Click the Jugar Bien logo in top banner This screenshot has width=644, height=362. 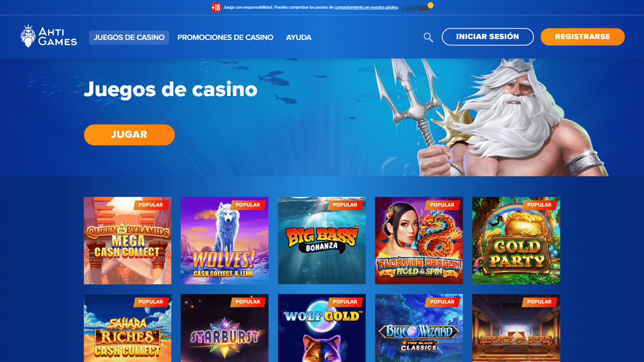tap(417, 8)
